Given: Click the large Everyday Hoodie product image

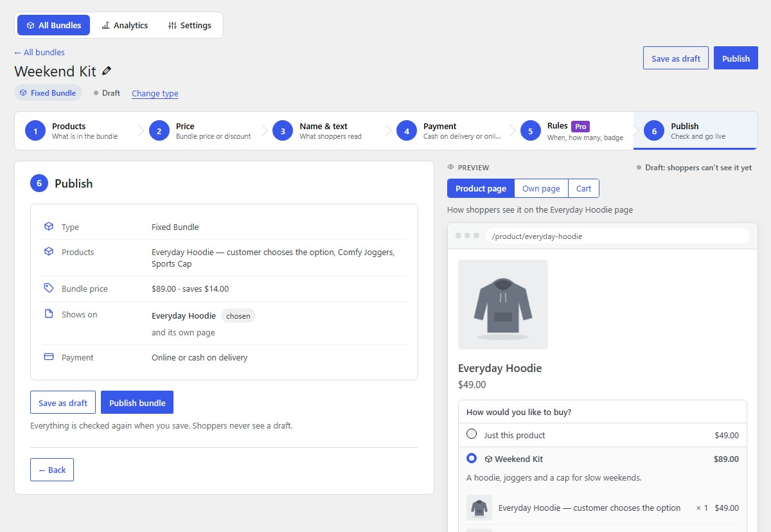Looking at the screenshot, I should (x=503, y=305).
